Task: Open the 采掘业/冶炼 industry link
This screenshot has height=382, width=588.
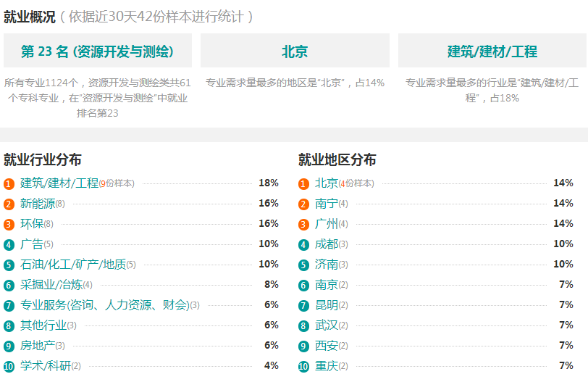Action: (x=51, y=284)
